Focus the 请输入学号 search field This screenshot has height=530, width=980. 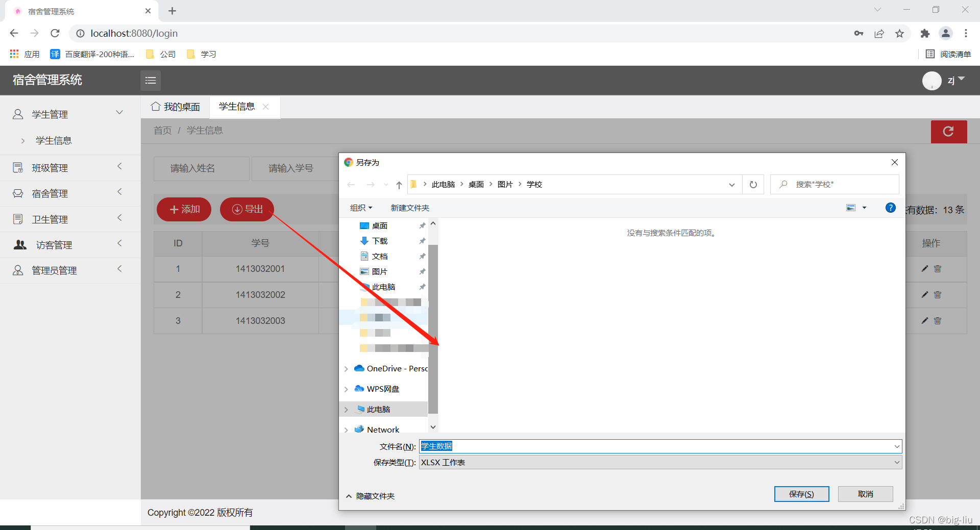pos(295,168)
